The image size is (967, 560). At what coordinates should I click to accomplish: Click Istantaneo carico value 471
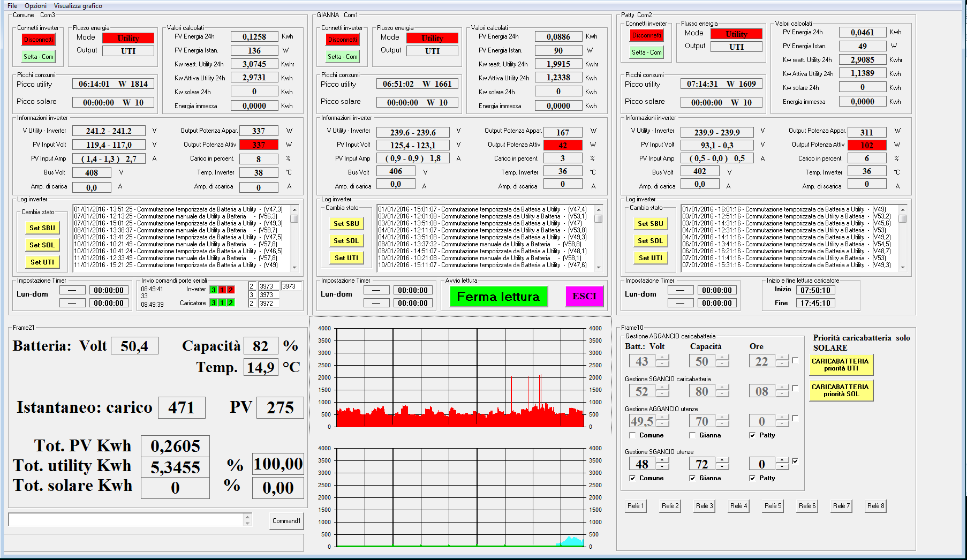pos(182,407)
